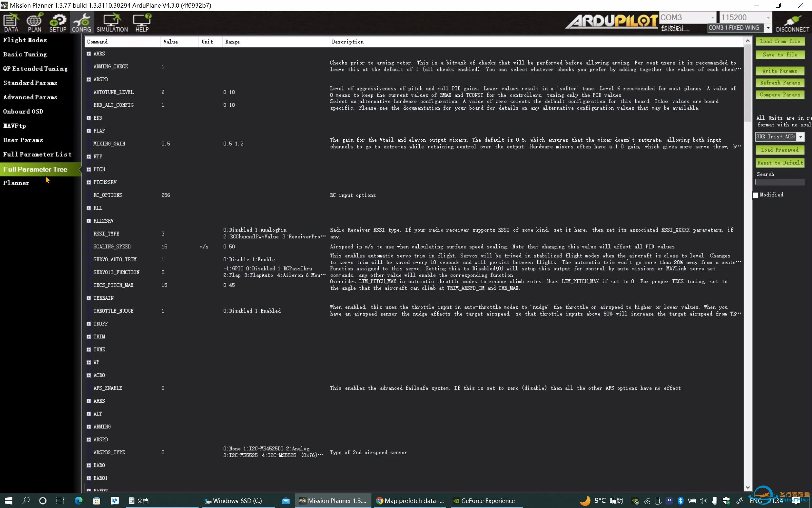Open the 115200 baud rate dropdown
812x508 pixels.
768,17
